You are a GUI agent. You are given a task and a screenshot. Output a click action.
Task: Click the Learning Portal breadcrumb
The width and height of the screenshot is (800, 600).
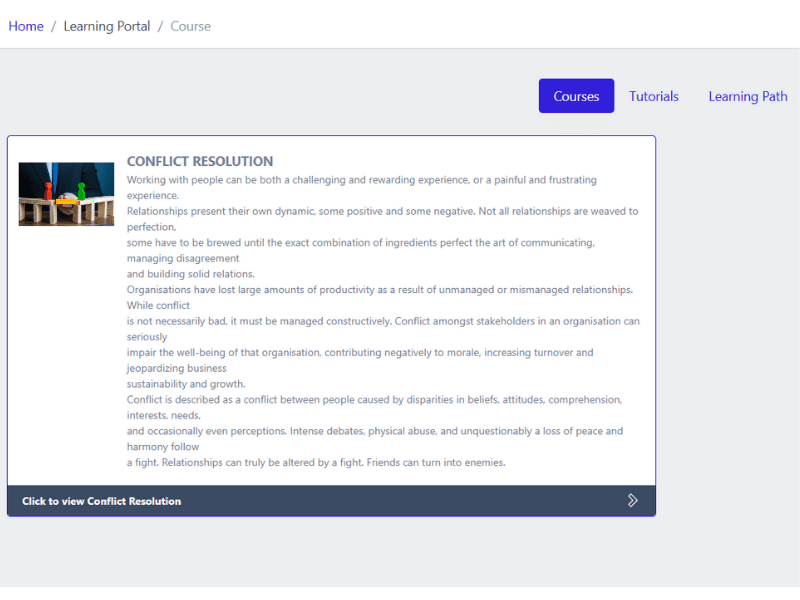(106, 26)
